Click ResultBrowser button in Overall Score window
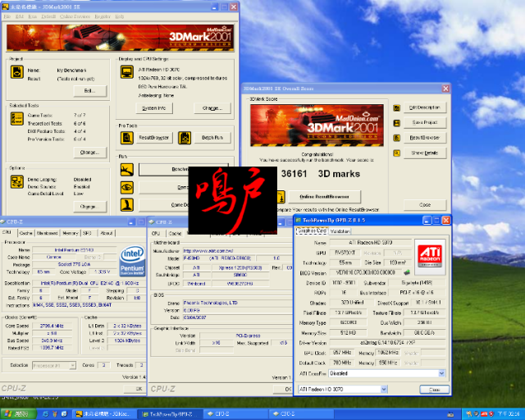The image size is (525, 420). tap(425, 138)
